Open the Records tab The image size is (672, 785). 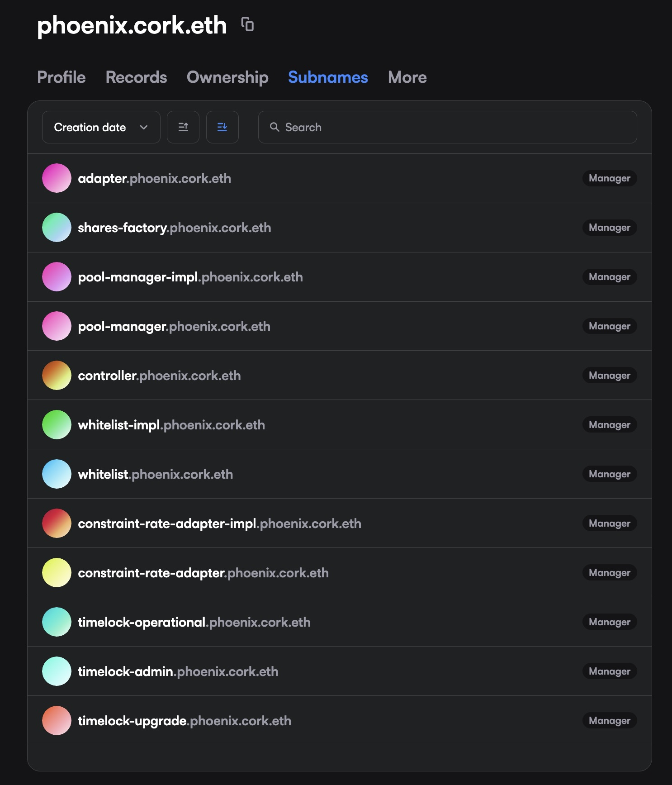click(136, 77)
